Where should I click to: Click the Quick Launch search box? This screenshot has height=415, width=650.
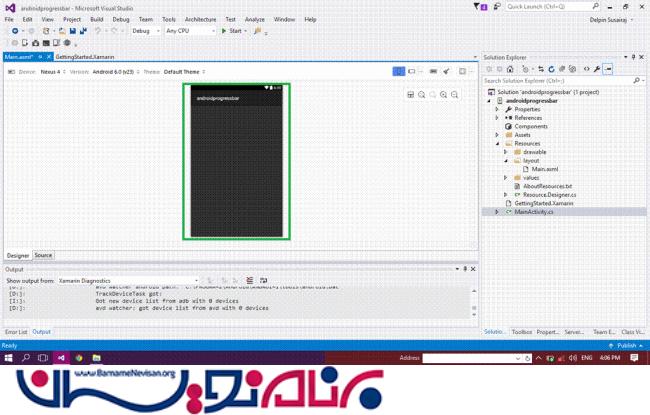point(551,7)
